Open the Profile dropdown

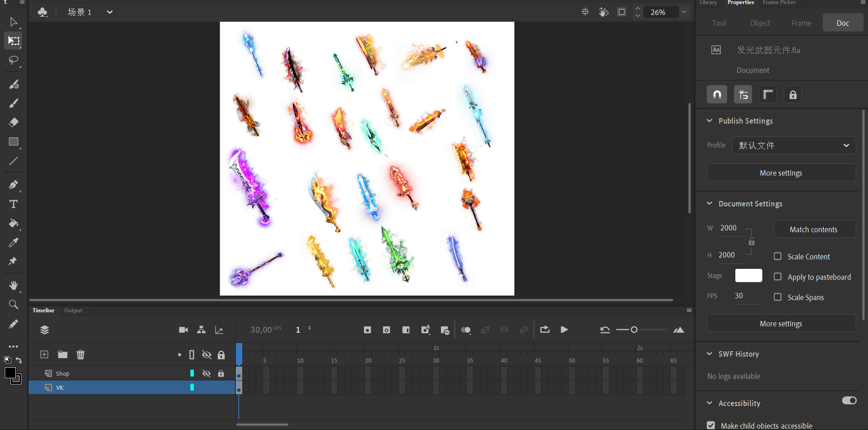(x=793, y=145)
